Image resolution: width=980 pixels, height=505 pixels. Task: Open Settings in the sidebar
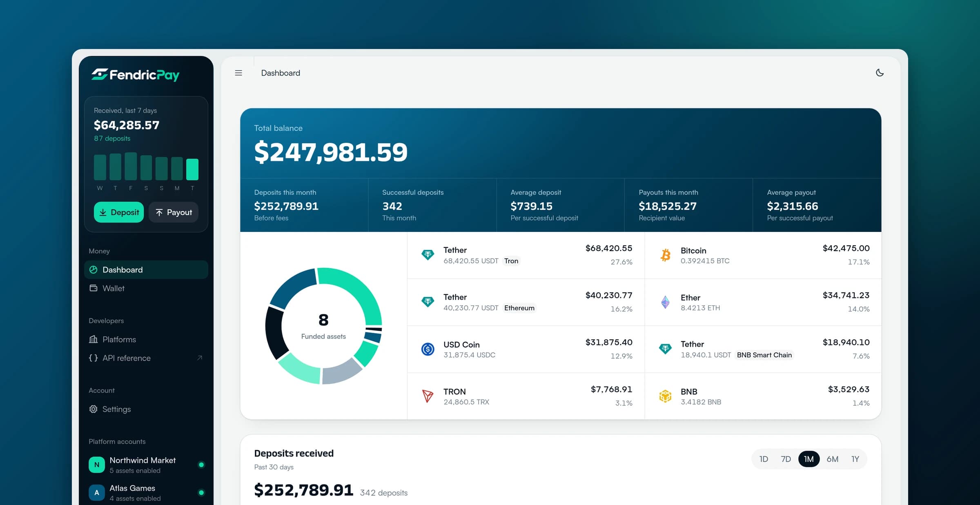pos(146,409)
